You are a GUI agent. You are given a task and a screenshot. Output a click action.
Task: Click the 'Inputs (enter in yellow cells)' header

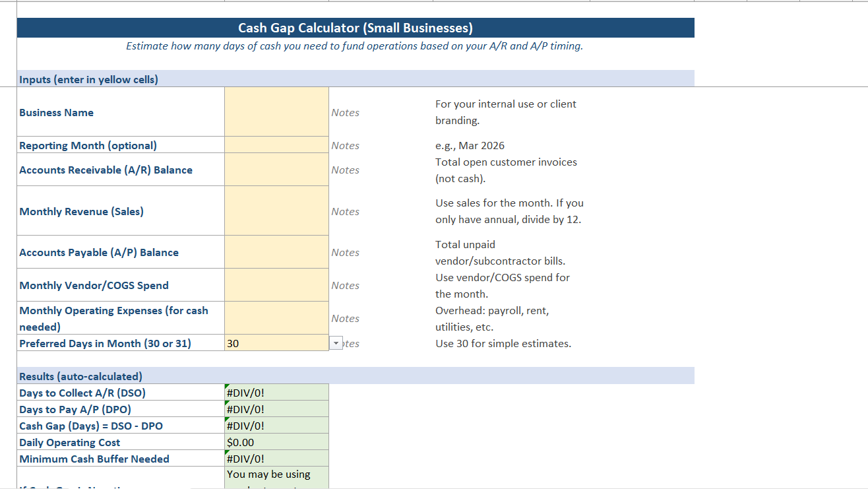point(356,79)
